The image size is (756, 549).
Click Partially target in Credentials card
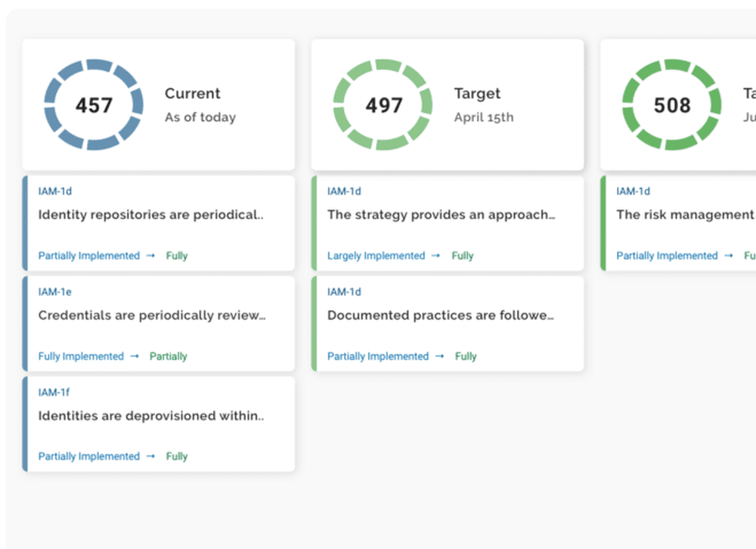(169, 356)
